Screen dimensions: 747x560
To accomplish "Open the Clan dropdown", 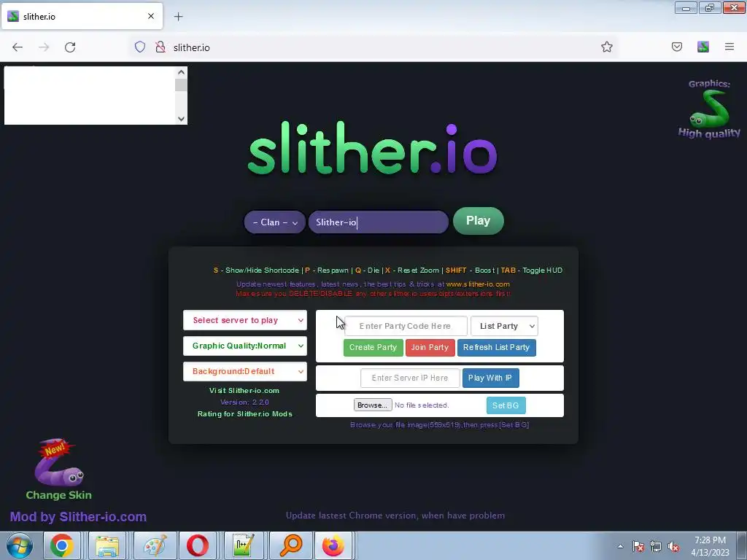I will [275, 222].
